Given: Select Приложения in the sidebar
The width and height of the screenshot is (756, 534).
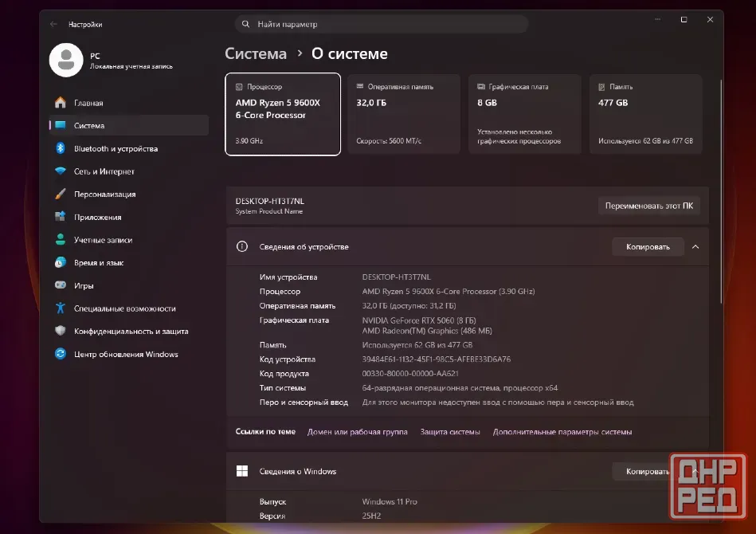Looking at the screenshot, I should 129,217.
